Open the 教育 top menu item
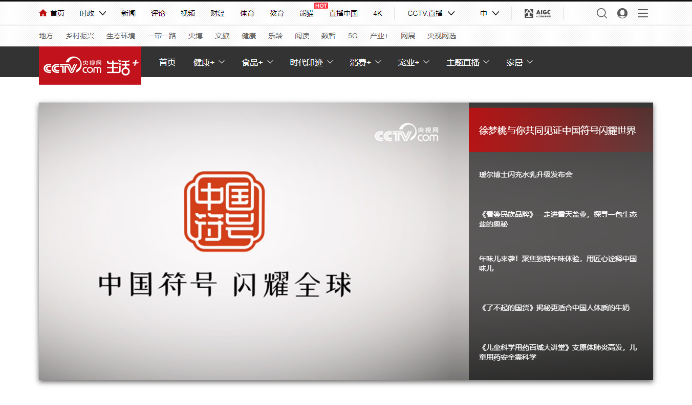The height and width of the screenshot is (405, 692). click(277, 13)
